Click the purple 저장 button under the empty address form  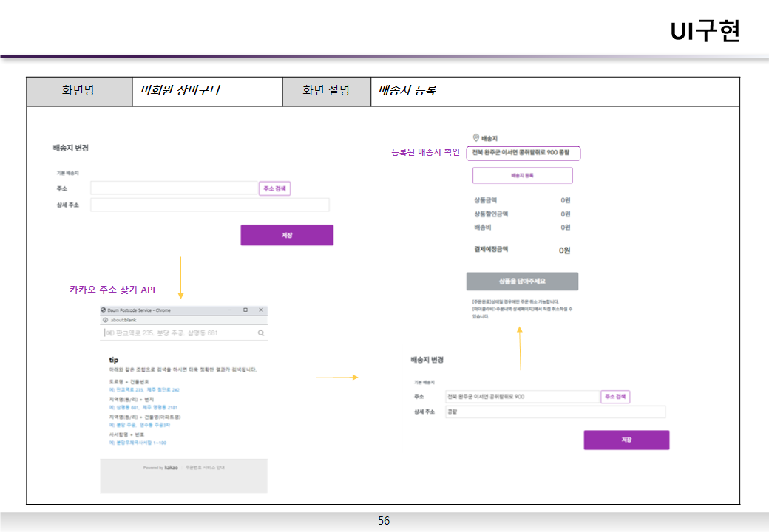pos(287,235)
